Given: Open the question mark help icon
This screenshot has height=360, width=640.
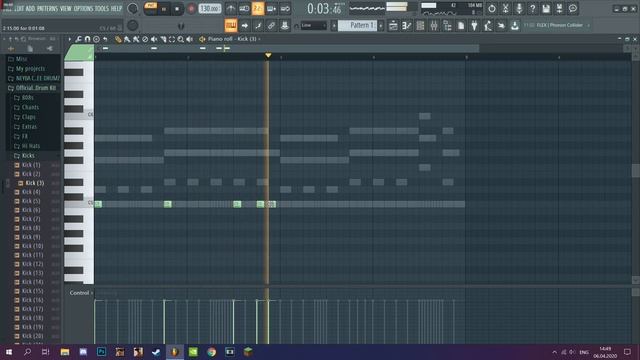Looking at the screenshot, I should tap(532, 8).
